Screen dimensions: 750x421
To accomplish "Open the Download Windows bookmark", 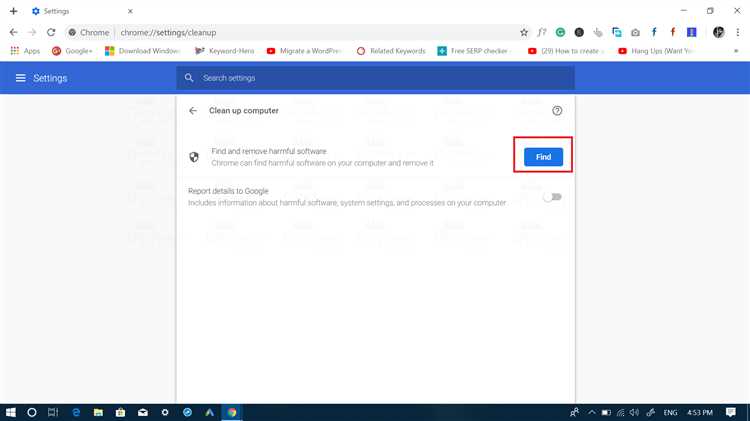I will point(143,51).
